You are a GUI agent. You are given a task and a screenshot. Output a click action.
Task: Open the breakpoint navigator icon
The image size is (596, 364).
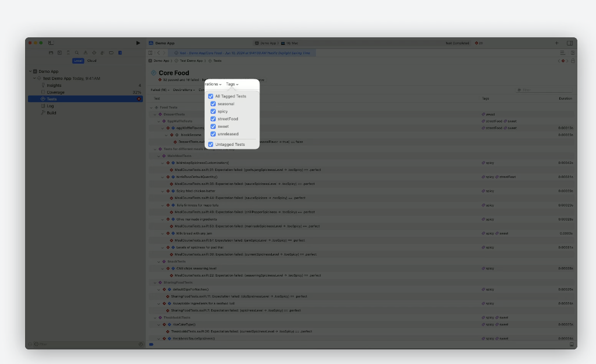pyautogui.click(x=111, y=53)
